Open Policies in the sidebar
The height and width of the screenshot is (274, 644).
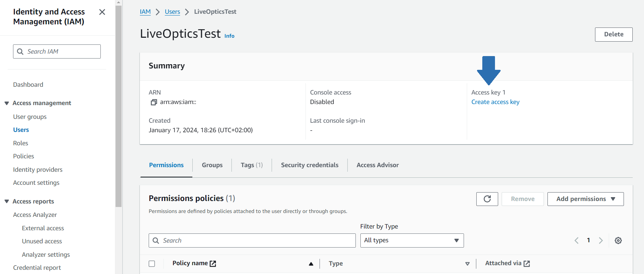click(24, 156)
